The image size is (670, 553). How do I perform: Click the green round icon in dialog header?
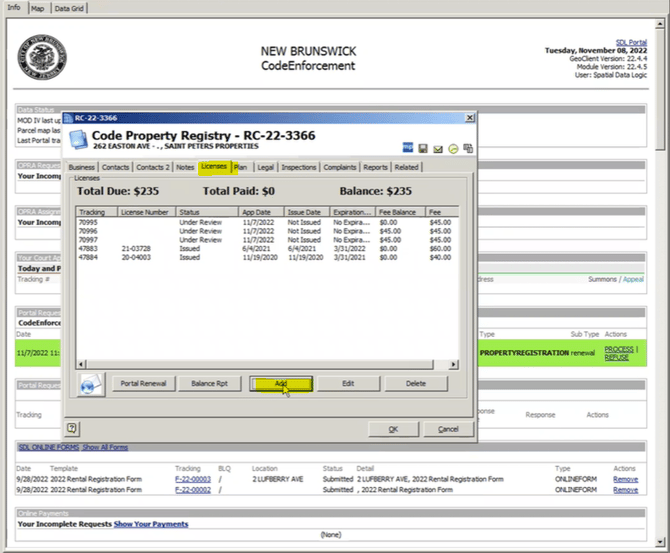453,149
